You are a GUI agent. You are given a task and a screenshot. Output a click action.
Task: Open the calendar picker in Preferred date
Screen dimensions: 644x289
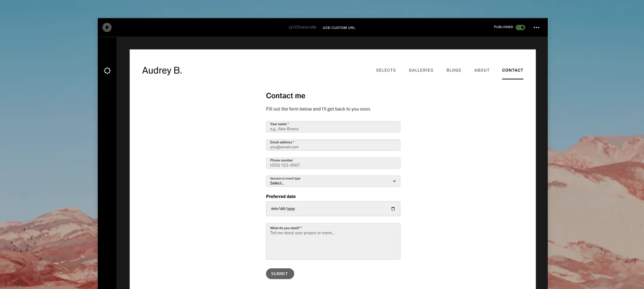pyautogui.click(x=393, y=209)
